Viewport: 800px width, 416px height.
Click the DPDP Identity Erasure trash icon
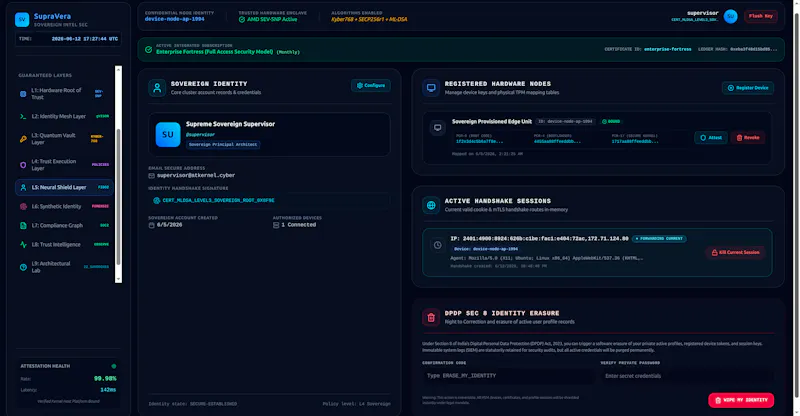tap(431, 317)
